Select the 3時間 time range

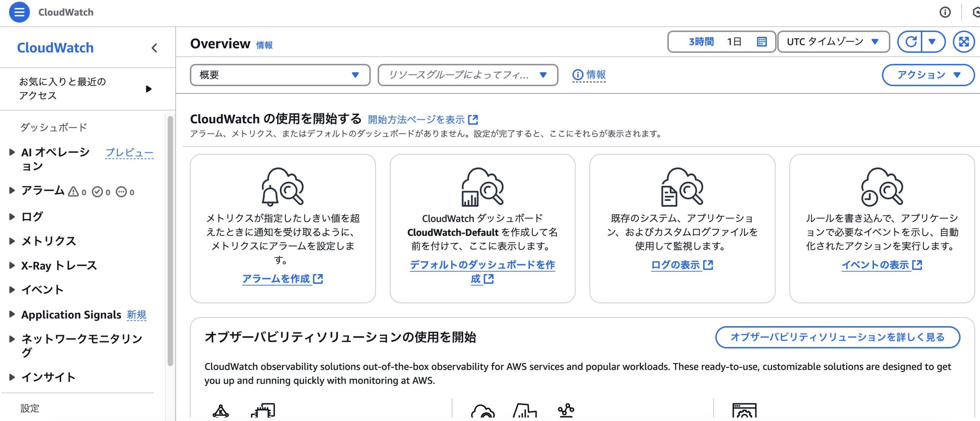pos(701,42)
